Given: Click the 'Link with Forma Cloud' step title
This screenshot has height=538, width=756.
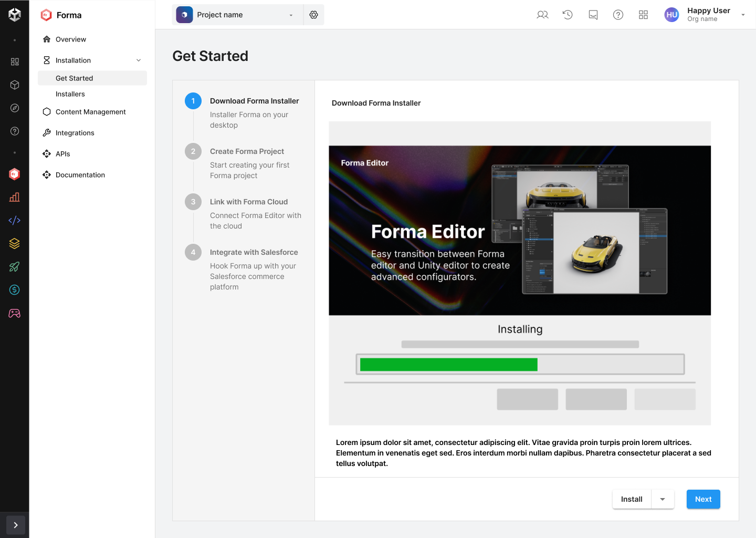Looking at the screenshot, I should (249, 202).
